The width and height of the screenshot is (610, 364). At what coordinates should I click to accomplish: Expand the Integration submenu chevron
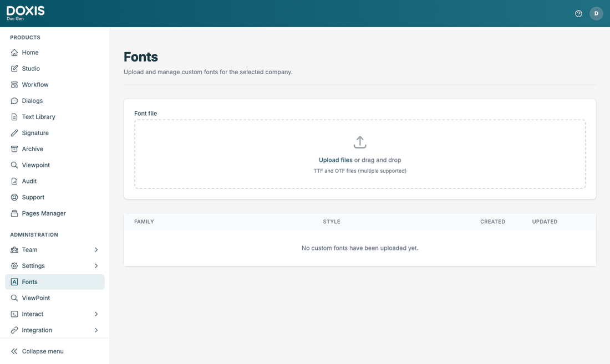96,330
